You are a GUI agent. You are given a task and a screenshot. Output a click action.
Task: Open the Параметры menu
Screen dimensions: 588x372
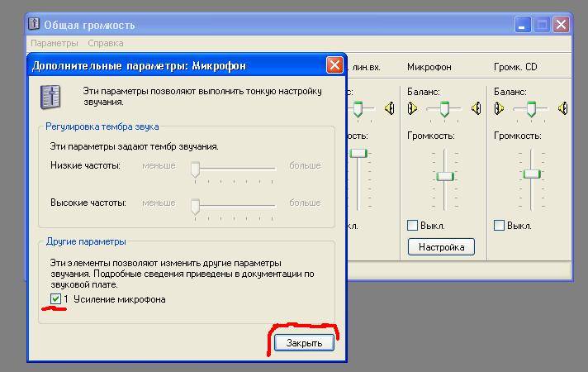(55, 43)
